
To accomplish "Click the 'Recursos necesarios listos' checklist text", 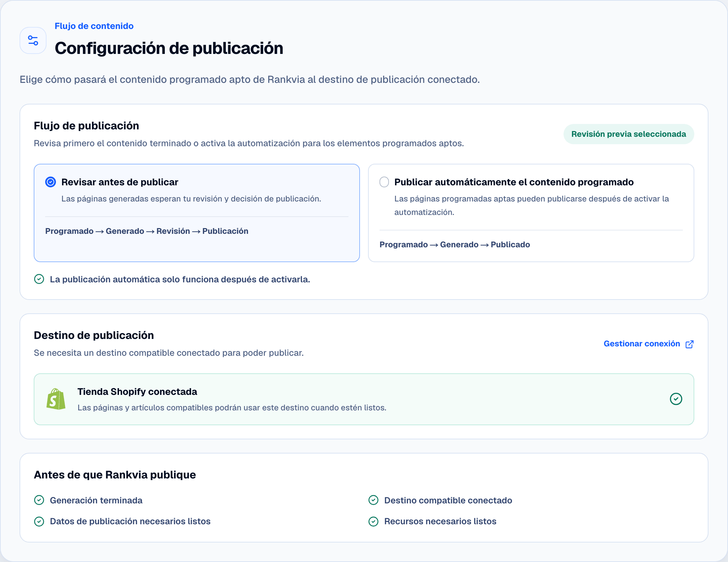I will 440,521.
